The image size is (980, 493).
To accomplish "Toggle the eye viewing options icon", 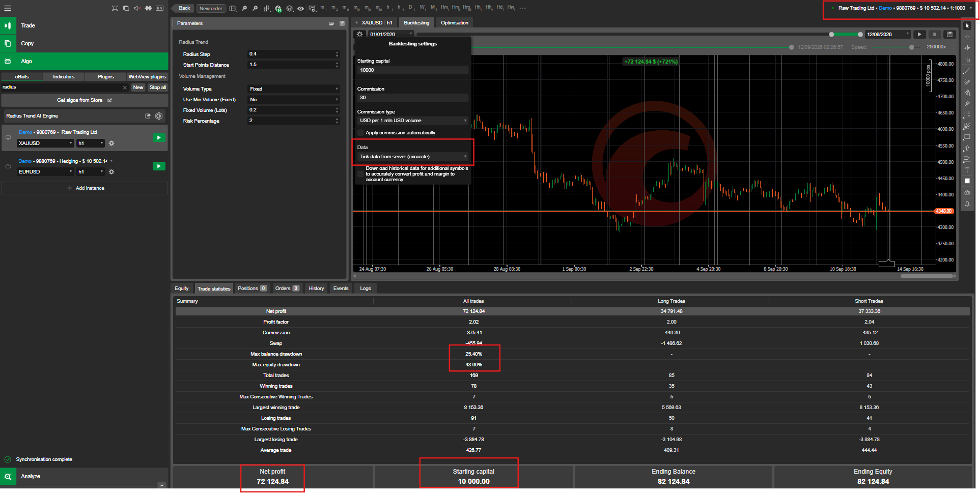I will [301, 8].
